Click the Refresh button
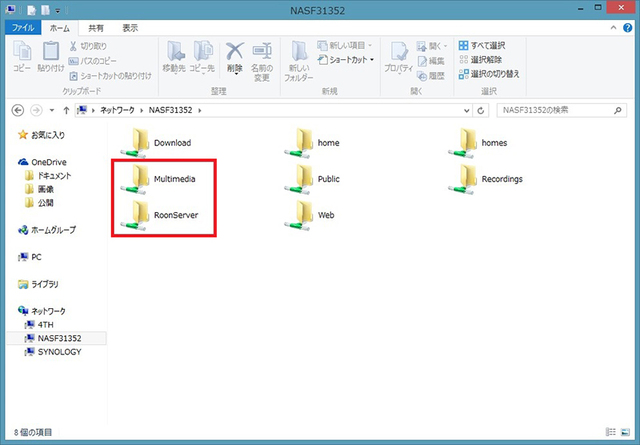The height and width of the screenshot is (445, 640). (481, 110)
